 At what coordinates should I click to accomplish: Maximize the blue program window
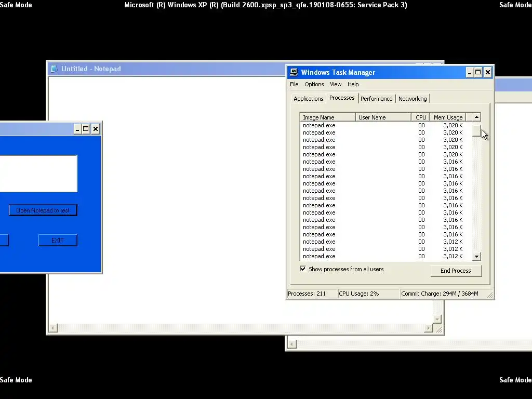[x=86, y=129]
